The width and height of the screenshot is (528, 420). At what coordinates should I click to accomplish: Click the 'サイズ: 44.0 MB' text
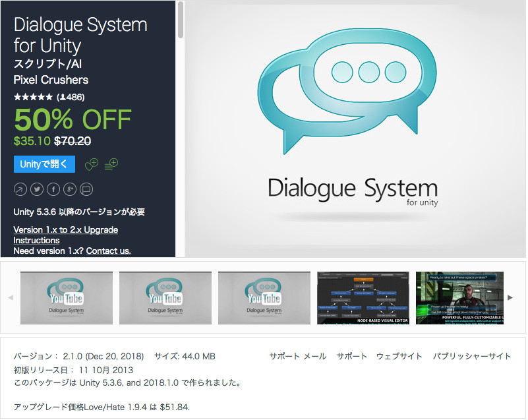pyautogui.click(x=185, y=356)
